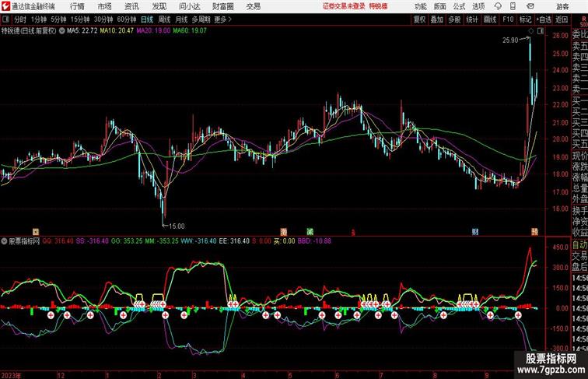Open the 选项 options menu
Image resolution: width=588 pixels, height=379 pixels.
[478, 6]
